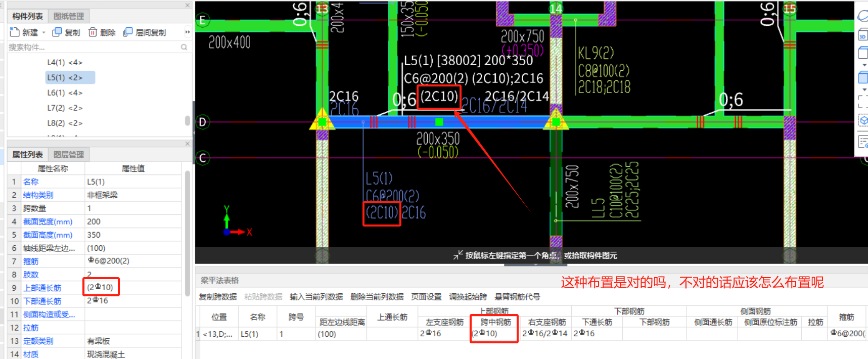Click the dashed cube display icon
The width and height of the screenshot is (868, 359).
click(863, 120)
